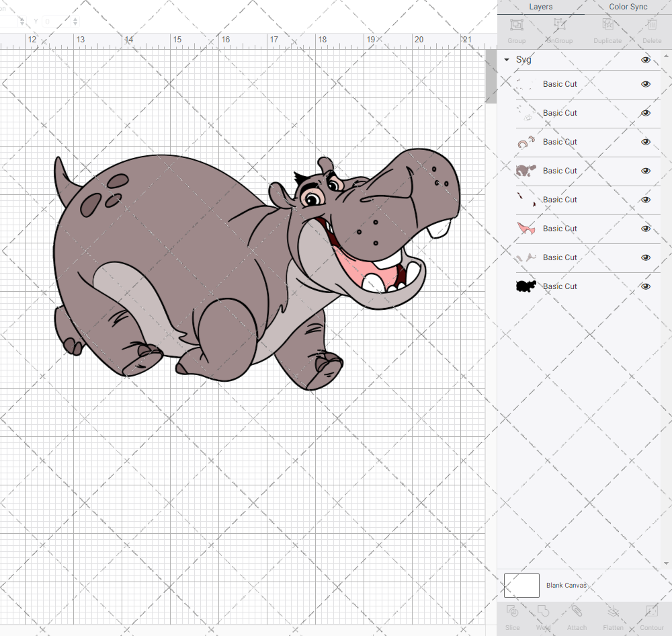Click the UnGroup icon

tap(559, 24)
